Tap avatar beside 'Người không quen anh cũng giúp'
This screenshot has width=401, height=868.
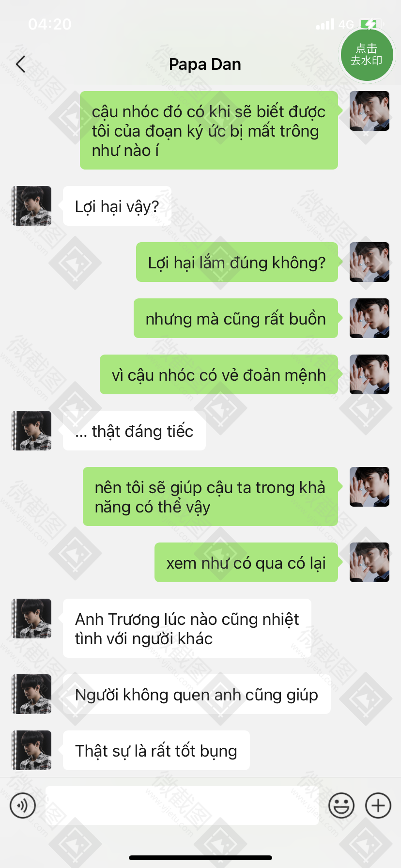coord(31,694)
